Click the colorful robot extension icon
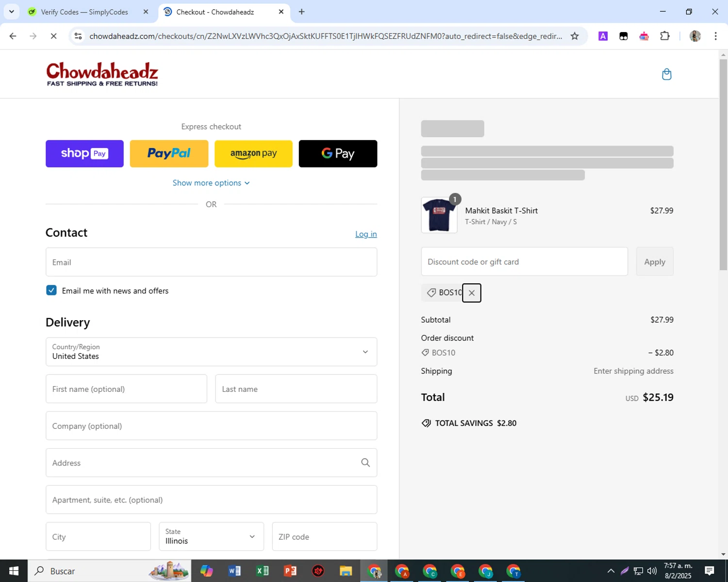This screenshot has width=728, height=582. (644, 36)
